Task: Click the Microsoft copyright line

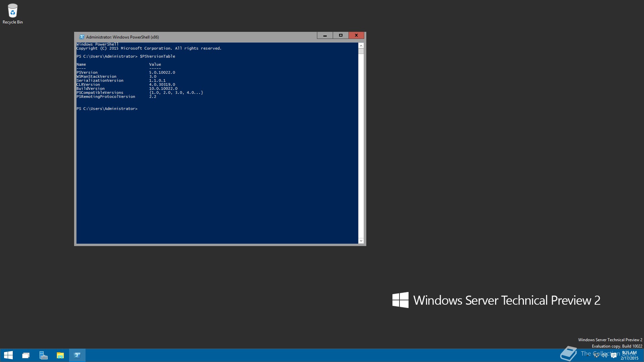Action: point(149,48)
